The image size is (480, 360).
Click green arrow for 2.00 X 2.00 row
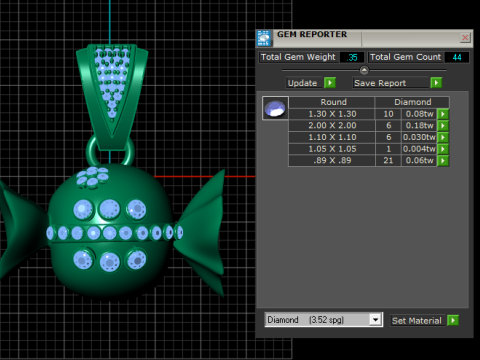[443, 126]
